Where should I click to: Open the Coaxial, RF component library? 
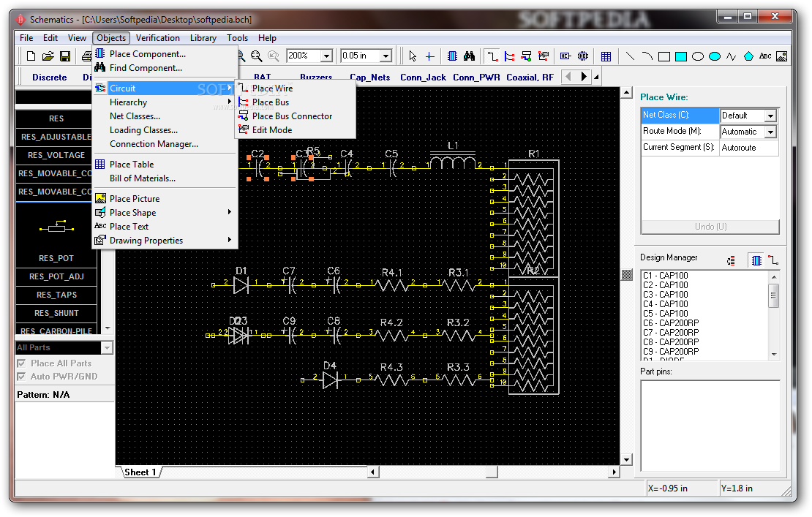[530, 77]
